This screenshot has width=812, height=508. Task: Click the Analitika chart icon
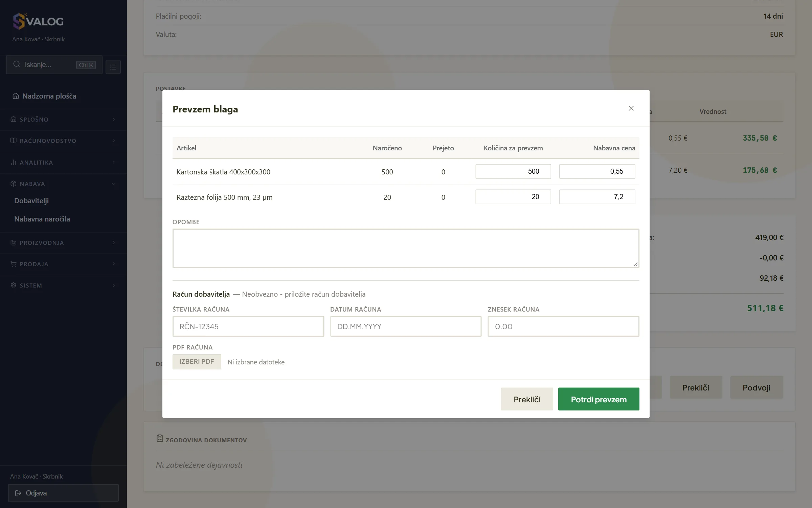[x=14, y=162]
